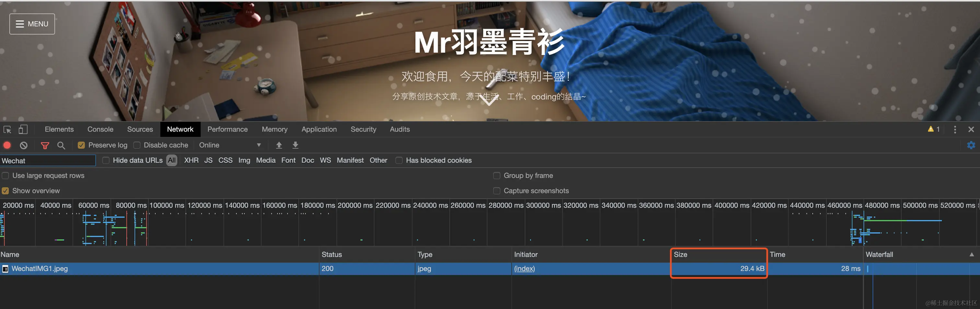Open the (index) initiator link

coord(524,269)
